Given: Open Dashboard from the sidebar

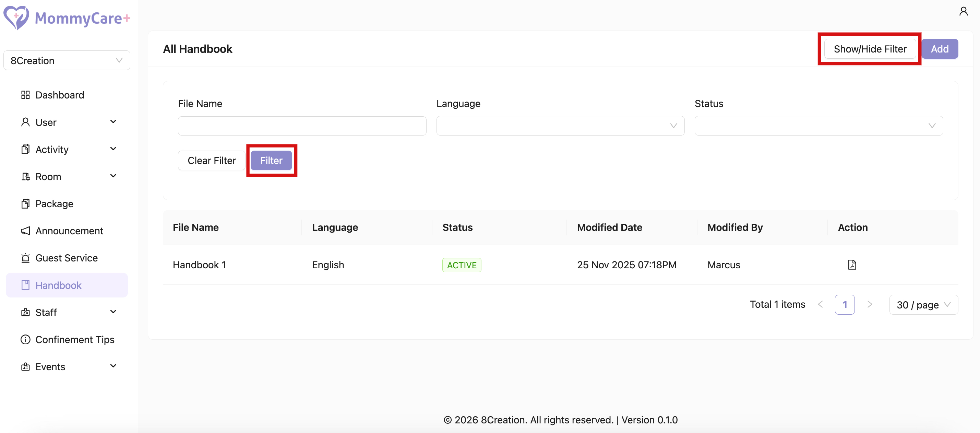Looking at the screenshot, I should tap(59, 95).
